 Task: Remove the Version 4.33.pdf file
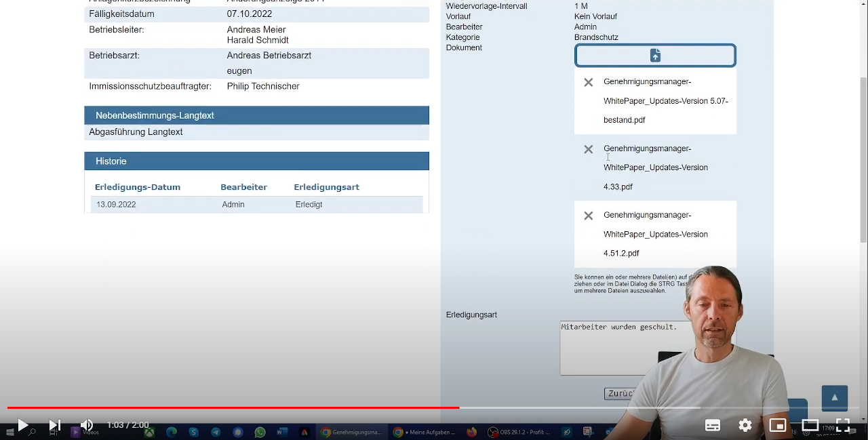[x=589, y=149]
